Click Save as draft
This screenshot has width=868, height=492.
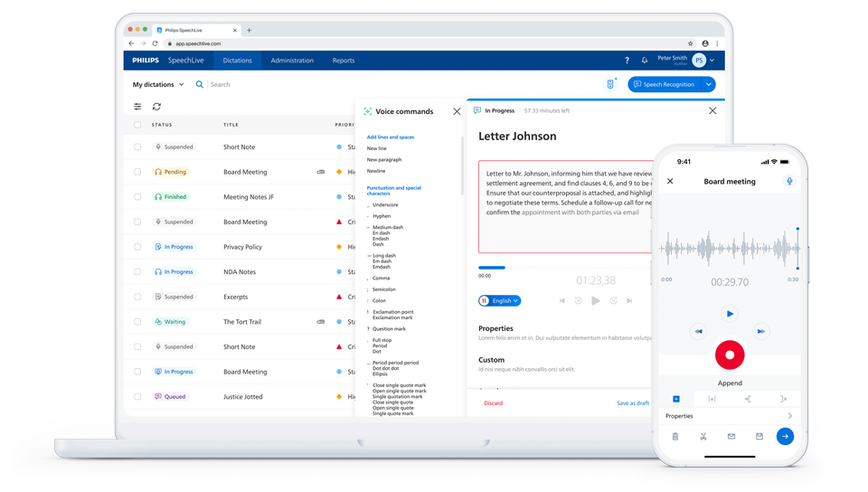[633, 402]
